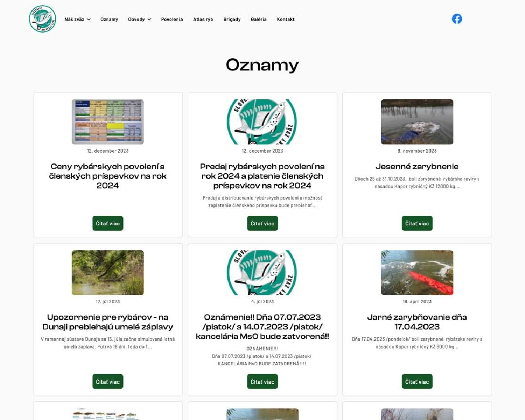Open the Facebook page icon
The image size is (525, 420).
coord(457,19)
